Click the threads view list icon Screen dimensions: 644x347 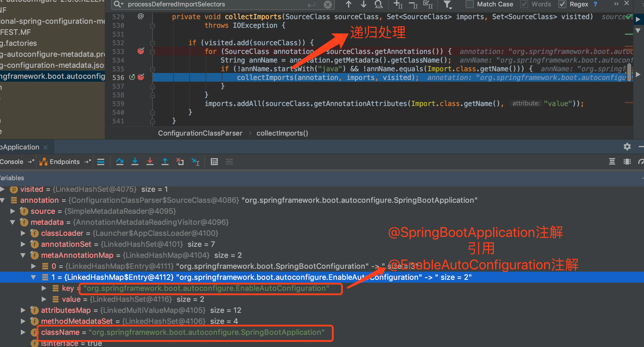(x=612, y=162)
